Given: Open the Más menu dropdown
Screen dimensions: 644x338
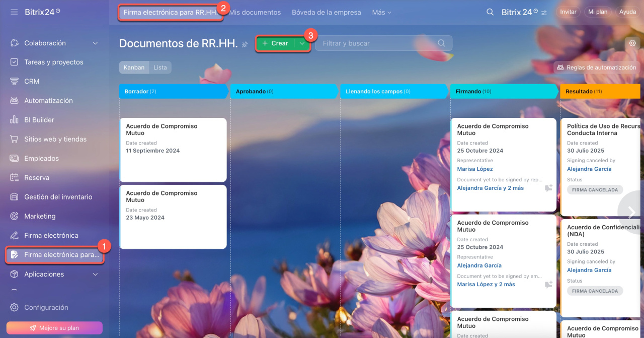Looking at the screenshot, I should (x=381, y=12).
